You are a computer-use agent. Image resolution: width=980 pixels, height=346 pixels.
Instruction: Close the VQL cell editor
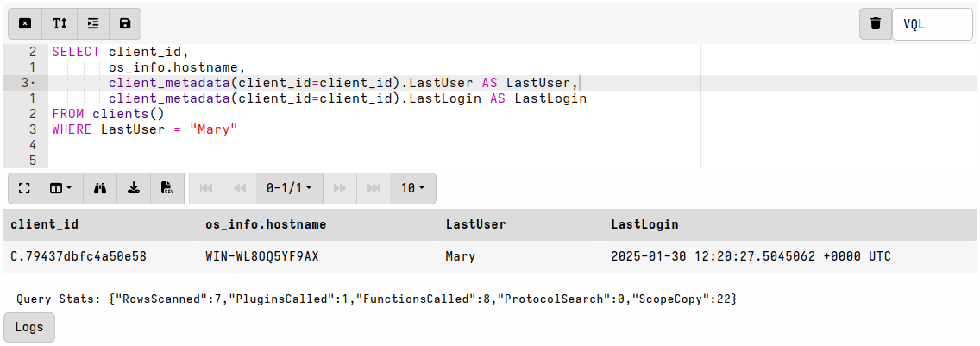25,24
